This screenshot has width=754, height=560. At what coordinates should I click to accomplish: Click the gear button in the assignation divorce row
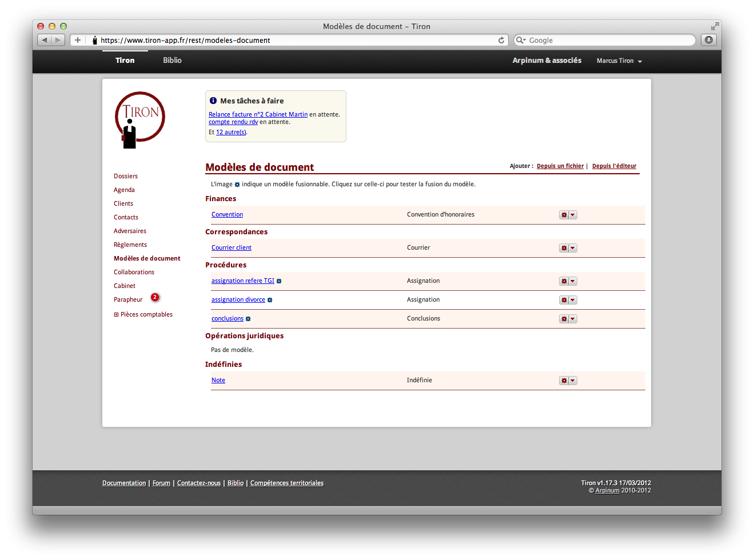click(x=564, y=300)
